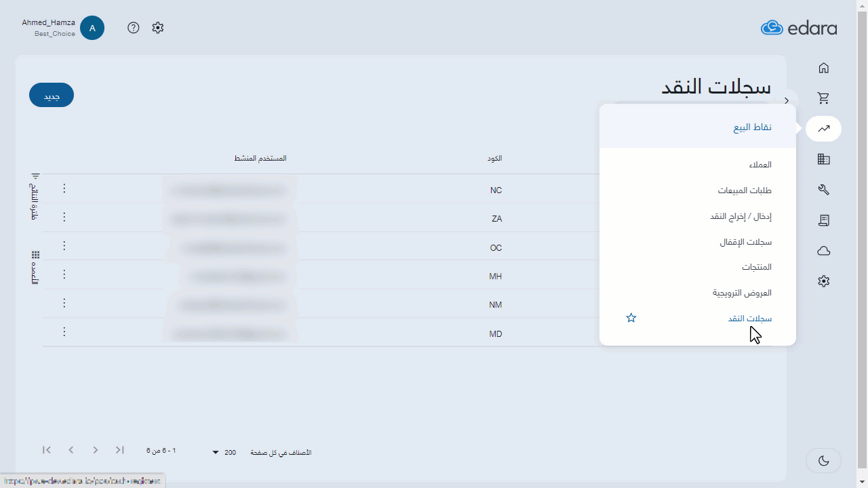Star the سجلات النقد menu entry
868x488 pixels.
pos(631,318)
